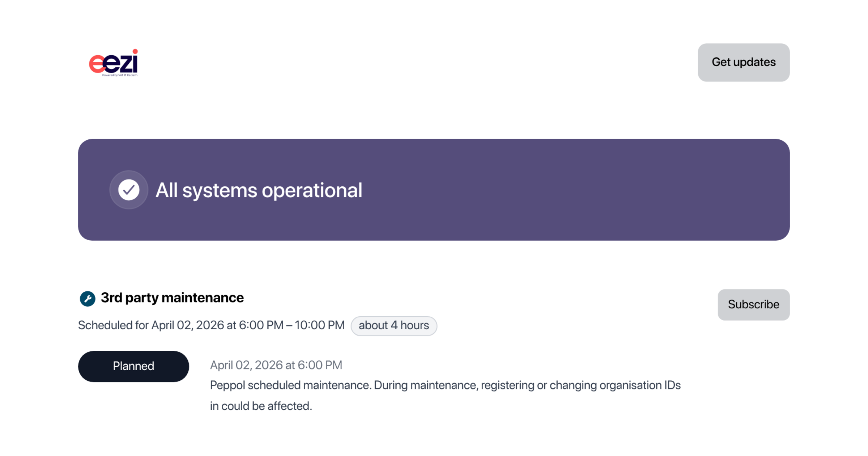
Task: Click the 'about 4 hours' duration pill
Action: (x=393, y=325)
